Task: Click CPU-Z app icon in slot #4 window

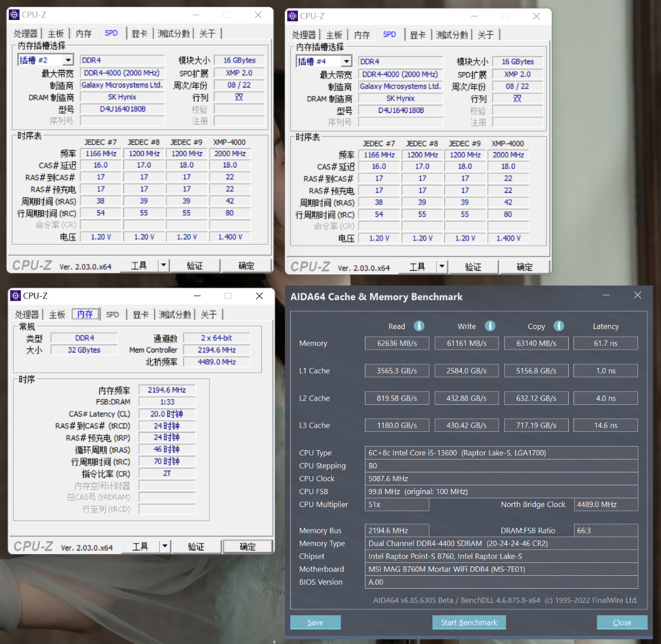Action: pos(293,16)
